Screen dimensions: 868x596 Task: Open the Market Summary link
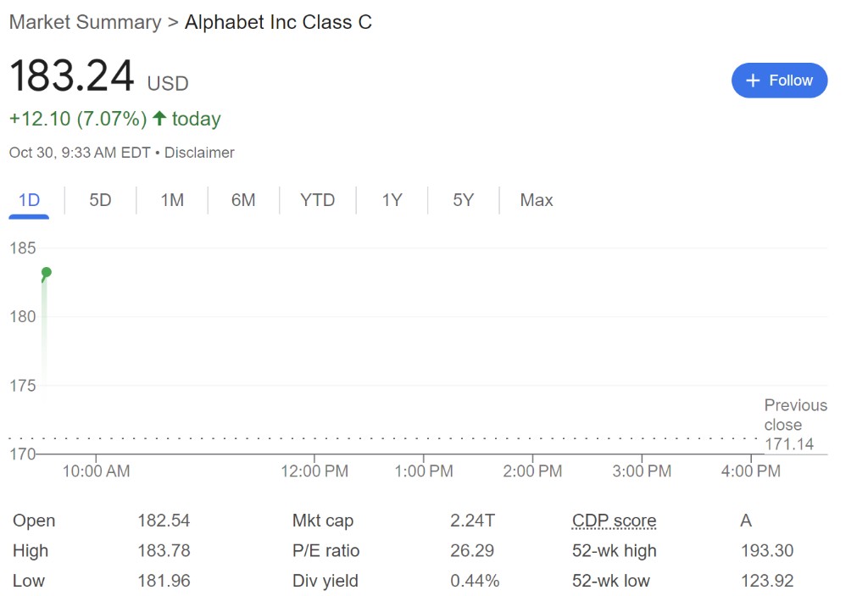[x=85, y=22]
